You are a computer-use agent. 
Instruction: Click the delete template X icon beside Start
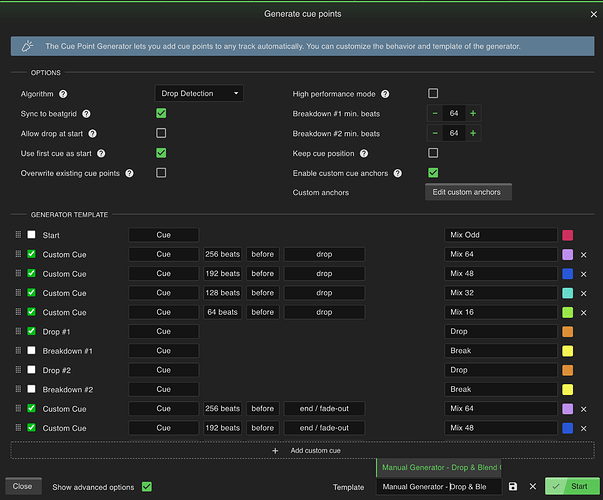(x=532, y=487)
